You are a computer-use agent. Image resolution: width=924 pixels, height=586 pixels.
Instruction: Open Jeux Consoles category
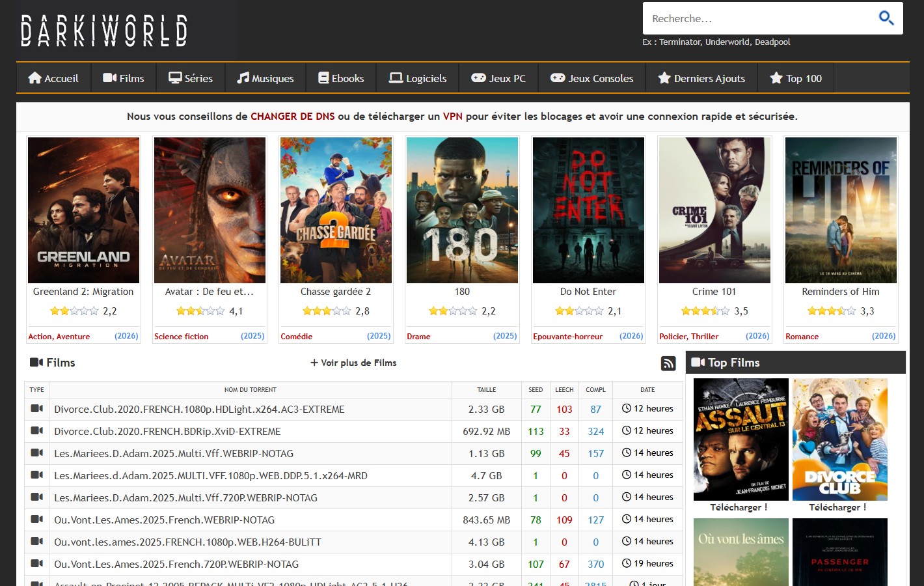592,78
